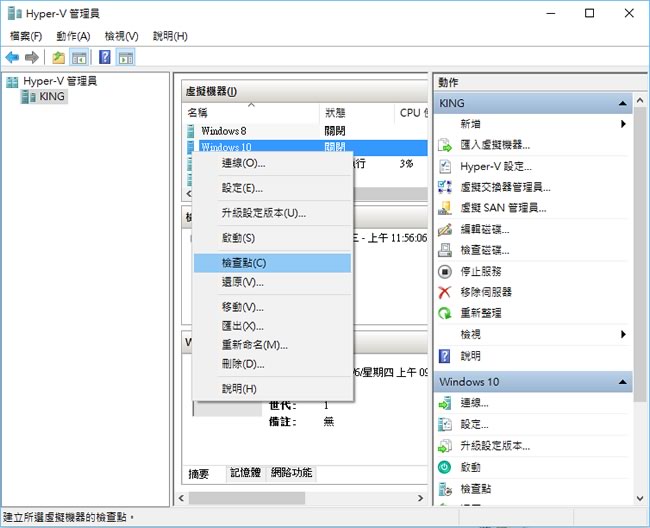Switch to the 網路功能 tab
650x528 pixels.
point(291,472)
